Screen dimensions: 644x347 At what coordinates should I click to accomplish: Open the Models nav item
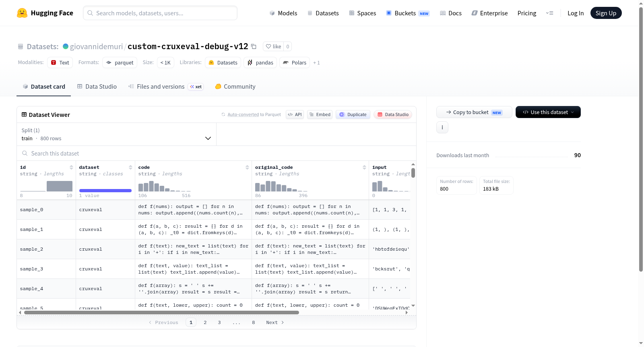pyautogui.click(x=283, y=13)
